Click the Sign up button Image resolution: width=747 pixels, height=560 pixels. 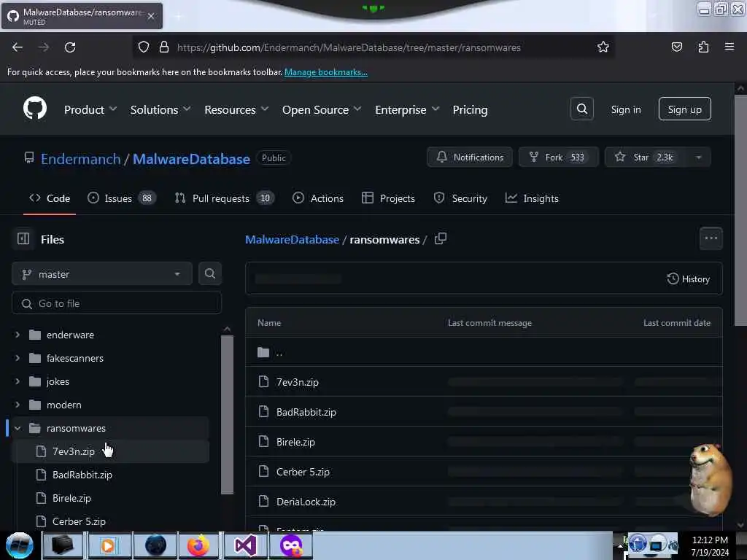pyautogui.click(x=684, y=109)
